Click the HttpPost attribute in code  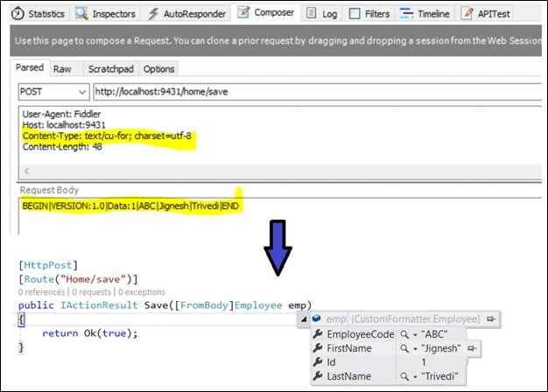point(48,265)
